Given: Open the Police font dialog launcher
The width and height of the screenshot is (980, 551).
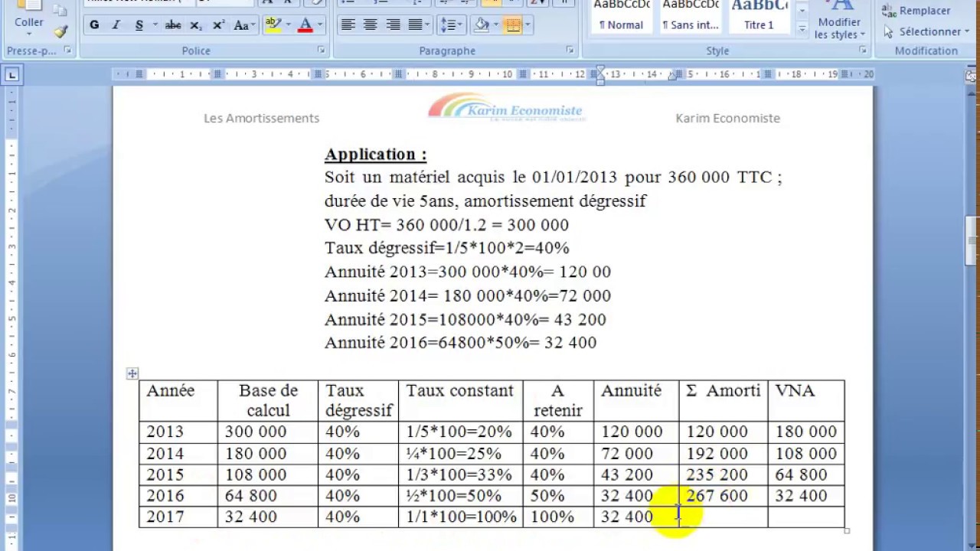Looking at the screenshot, I should tap(321, 51).
